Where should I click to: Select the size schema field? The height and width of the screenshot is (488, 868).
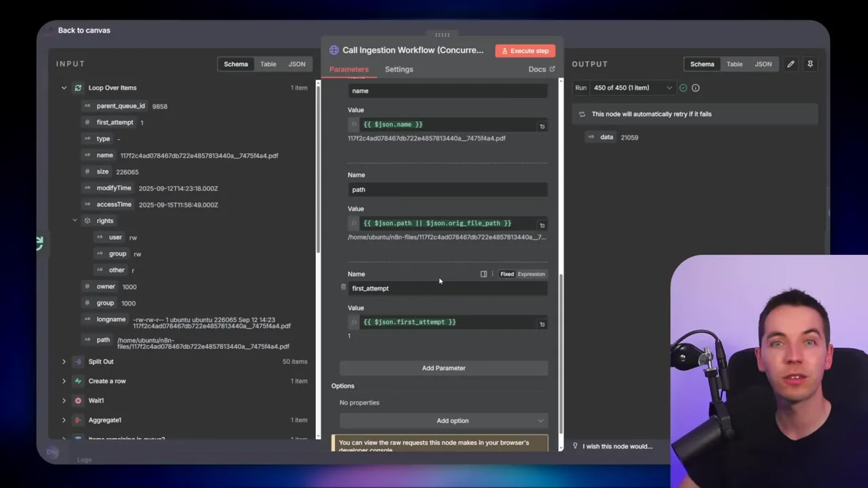tap(102, 171)
